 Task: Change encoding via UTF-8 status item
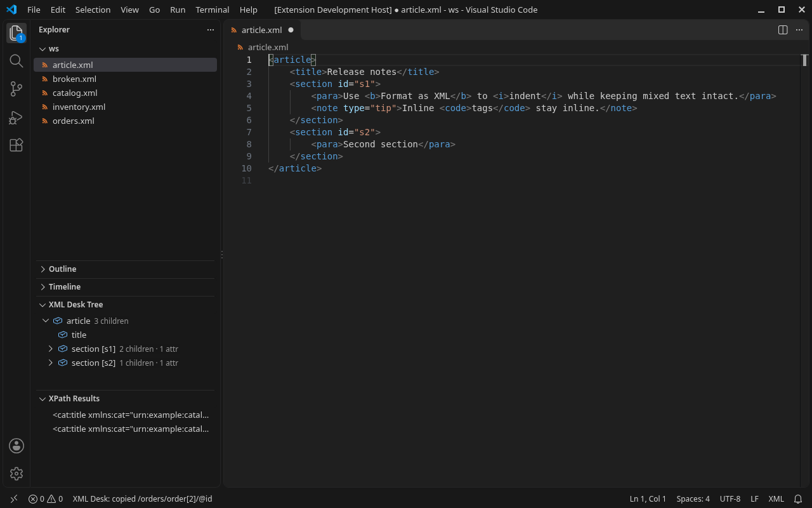click(x=730, y=499)
